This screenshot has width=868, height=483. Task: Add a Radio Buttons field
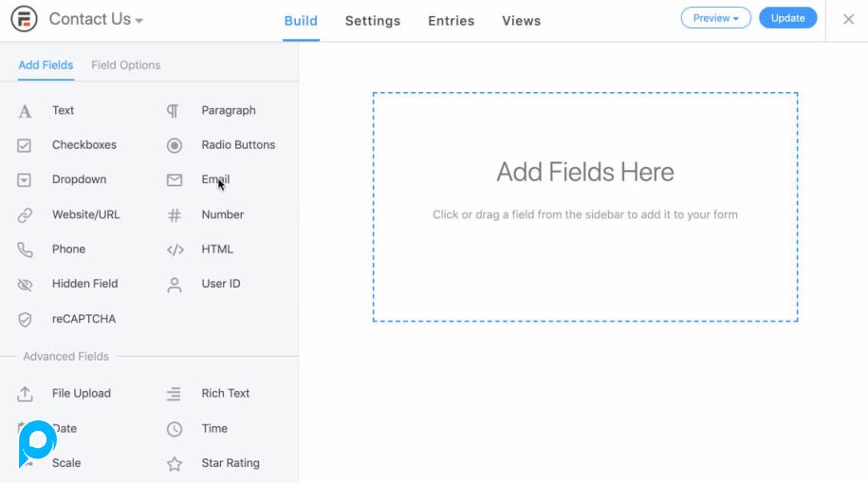tap(237, 145)
